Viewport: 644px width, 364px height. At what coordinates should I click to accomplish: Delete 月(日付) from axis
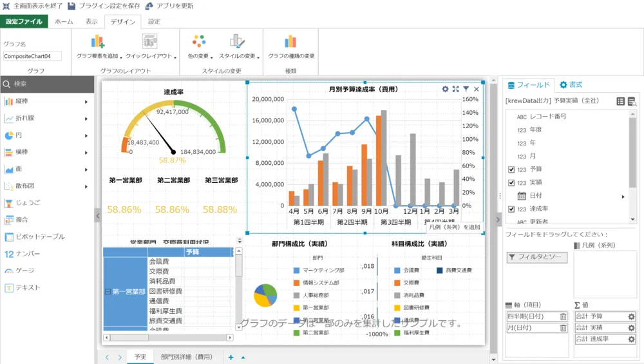point(563,328)
